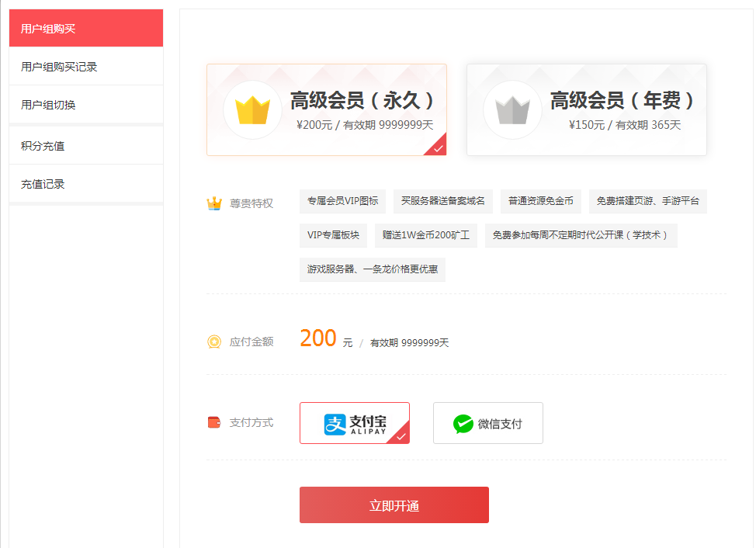Click the wallet icon beside 支付方式
This screenshot has width=756, height=548.
[214, 423]
